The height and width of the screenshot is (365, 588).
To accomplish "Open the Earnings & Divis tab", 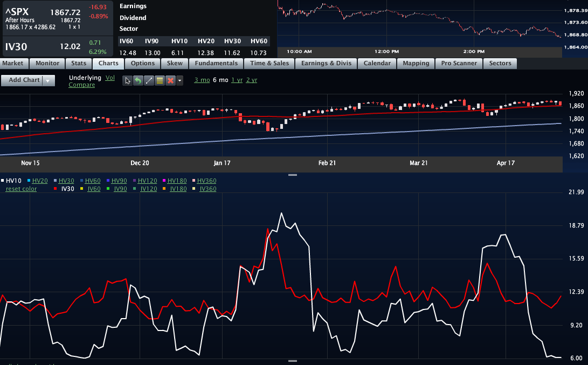I will pos(326,63).
